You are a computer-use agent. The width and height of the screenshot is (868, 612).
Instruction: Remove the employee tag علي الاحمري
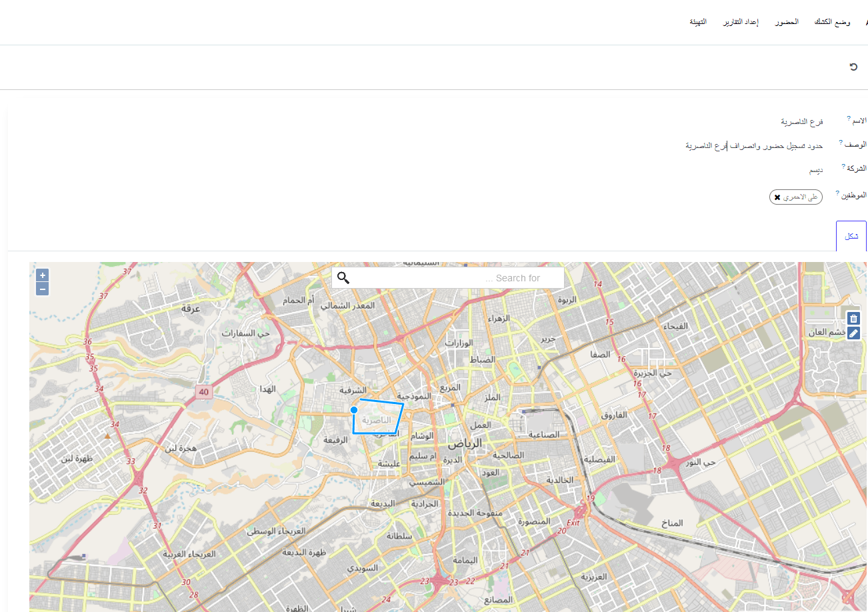click(x=777, y=197)
